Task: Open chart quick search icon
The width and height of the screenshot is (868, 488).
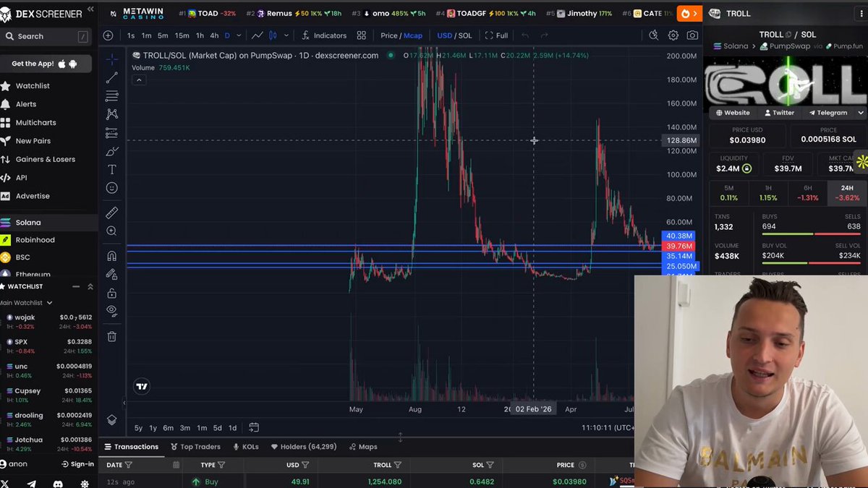Action: click(653, 35)
